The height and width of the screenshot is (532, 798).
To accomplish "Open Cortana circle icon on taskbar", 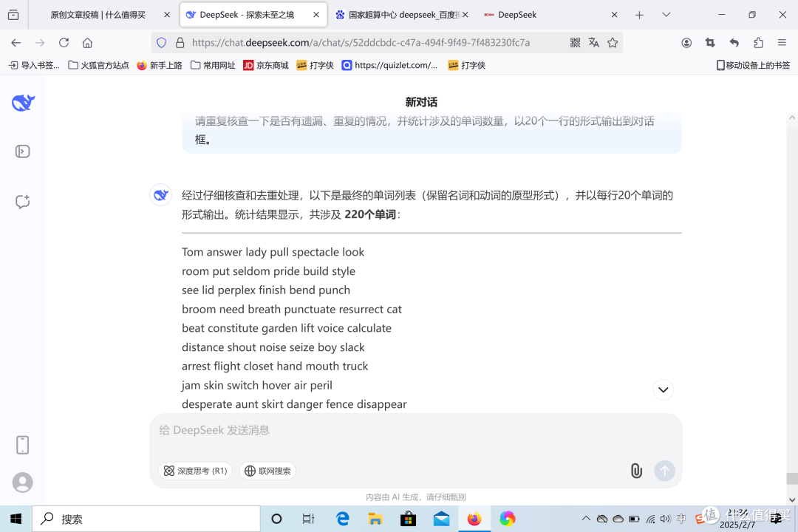I will [276, 519].
